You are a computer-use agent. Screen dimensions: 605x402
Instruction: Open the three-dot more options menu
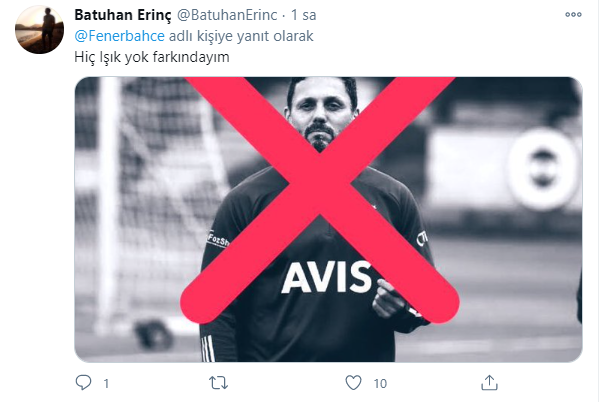(x=573, y=15)
